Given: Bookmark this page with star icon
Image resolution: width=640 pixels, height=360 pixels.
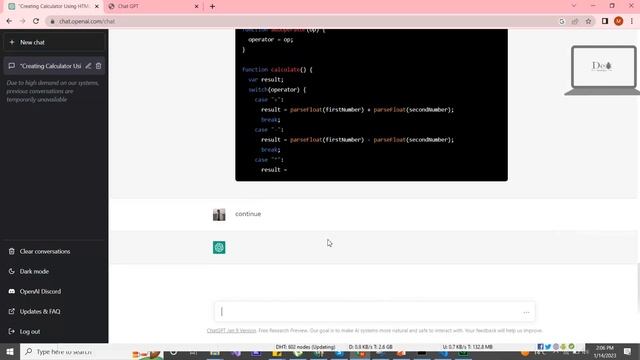Looking at the screenshot, I should click(588, 21).
